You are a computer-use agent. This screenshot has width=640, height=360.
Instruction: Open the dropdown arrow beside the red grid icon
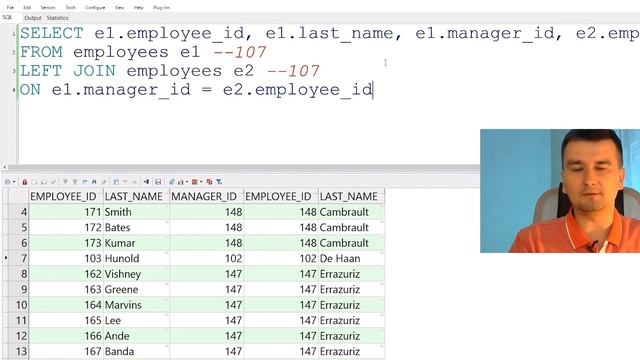click(201, 182)
